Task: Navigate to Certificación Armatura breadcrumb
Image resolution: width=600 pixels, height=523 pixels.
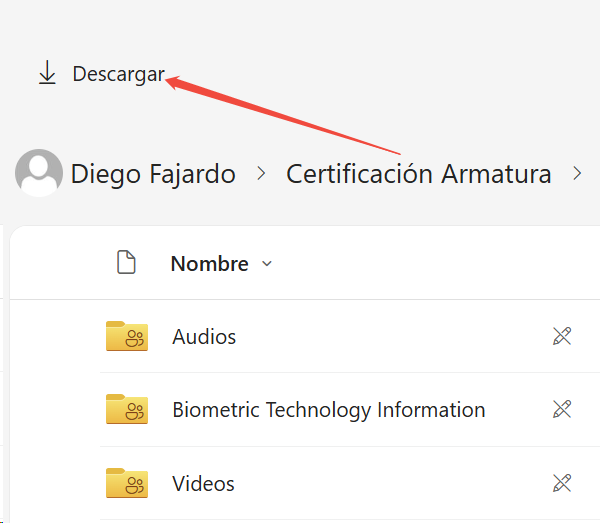Action: (418, 174)
